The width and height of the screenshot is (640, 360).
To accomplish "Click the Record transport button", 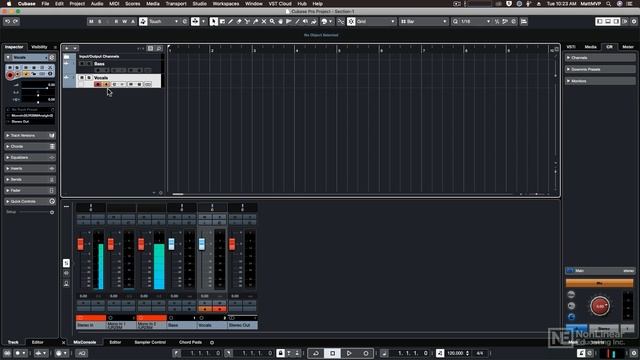I will coord(366,353).
